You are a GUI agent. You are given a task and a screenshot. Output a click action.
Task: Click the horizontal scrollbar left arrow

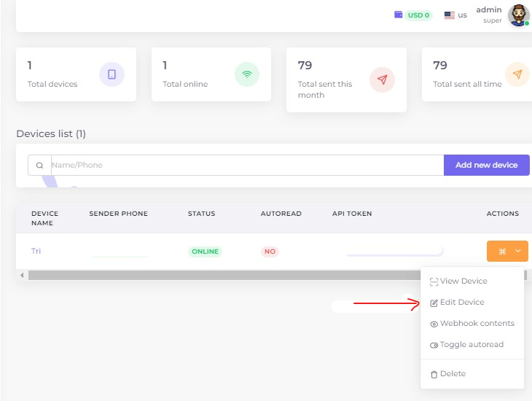(22, 275)
